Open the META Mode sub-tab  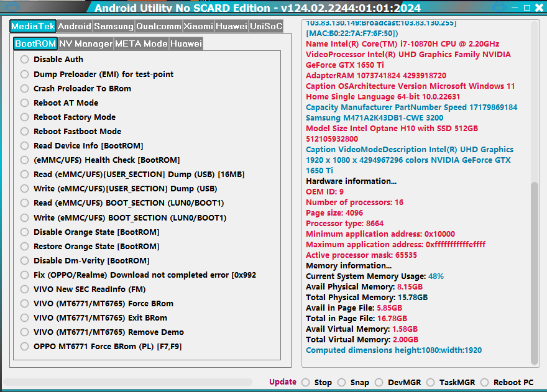point(141,44)
